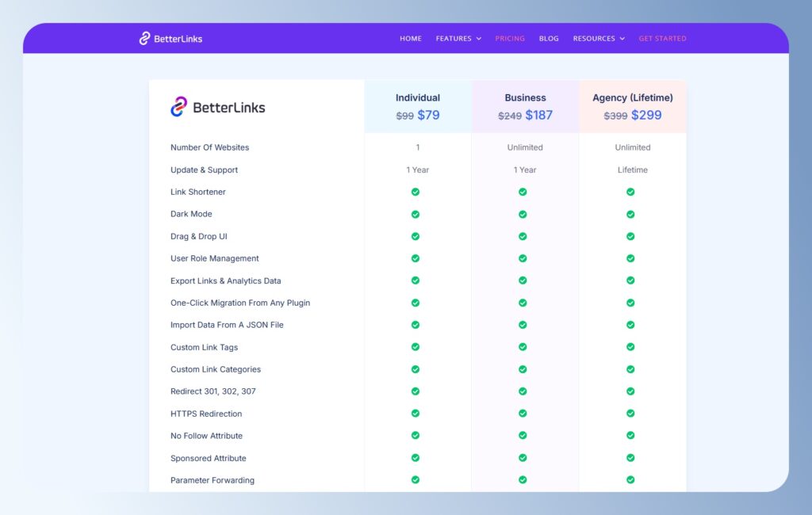Click the GET STARTED link
The width and height of the screenshot is (812, 515).
[662, 38]
